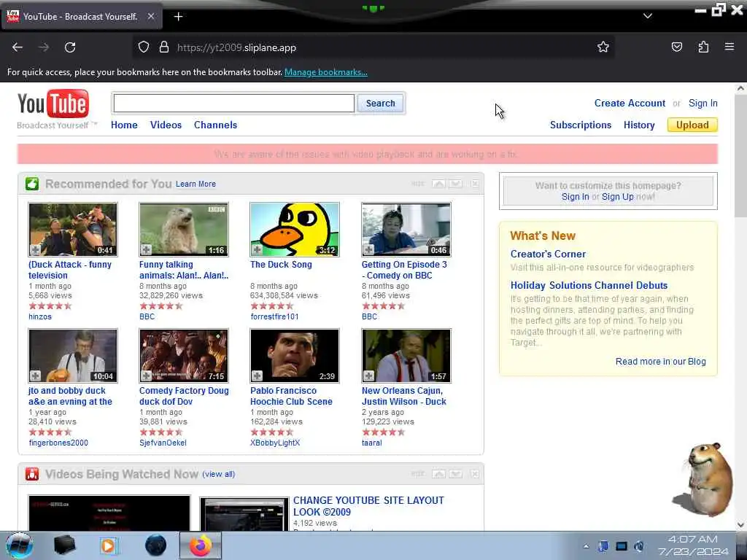
Task: Bookmark this page with the star
Action: (603, 47)
